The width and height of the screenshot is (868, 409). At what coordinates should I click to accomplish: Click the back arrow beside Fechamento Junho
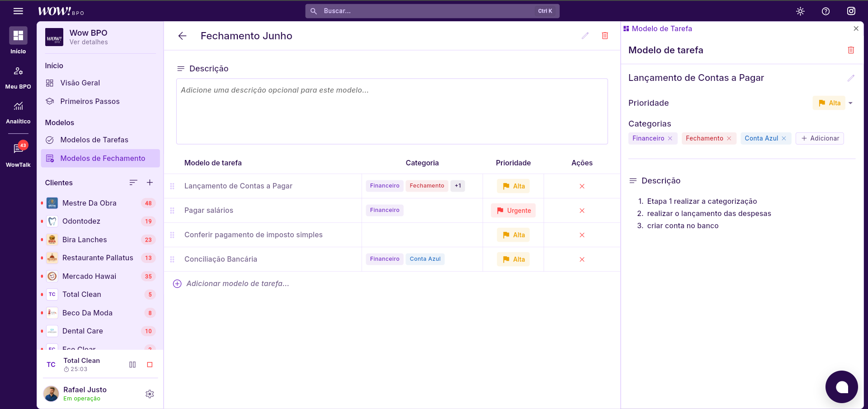182,36
